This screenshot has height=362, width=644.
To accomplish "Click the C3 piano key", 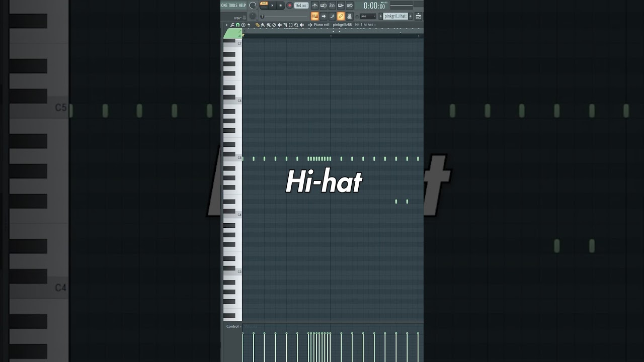I will click(x=233, y=271).
